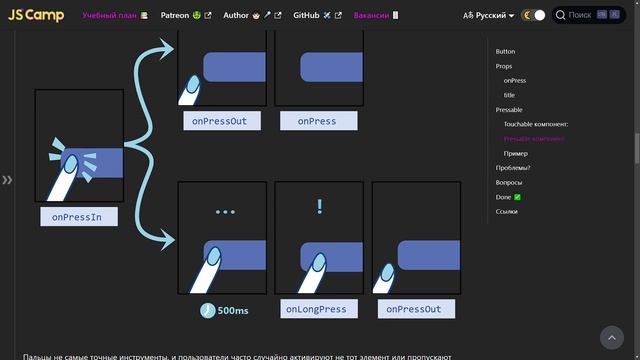
Task: Go to Button in table of contents
Action: 505,51
